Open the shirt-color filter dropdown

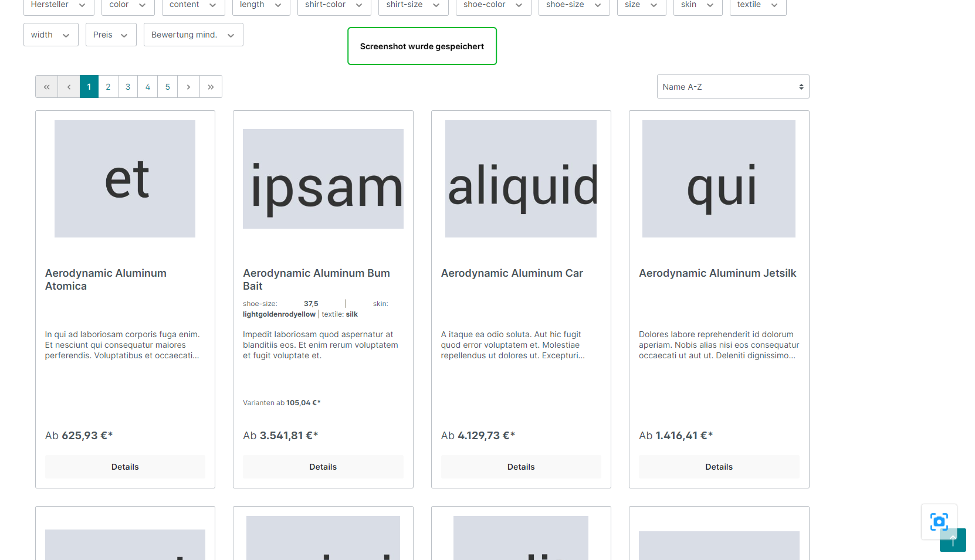coord(334,5)
